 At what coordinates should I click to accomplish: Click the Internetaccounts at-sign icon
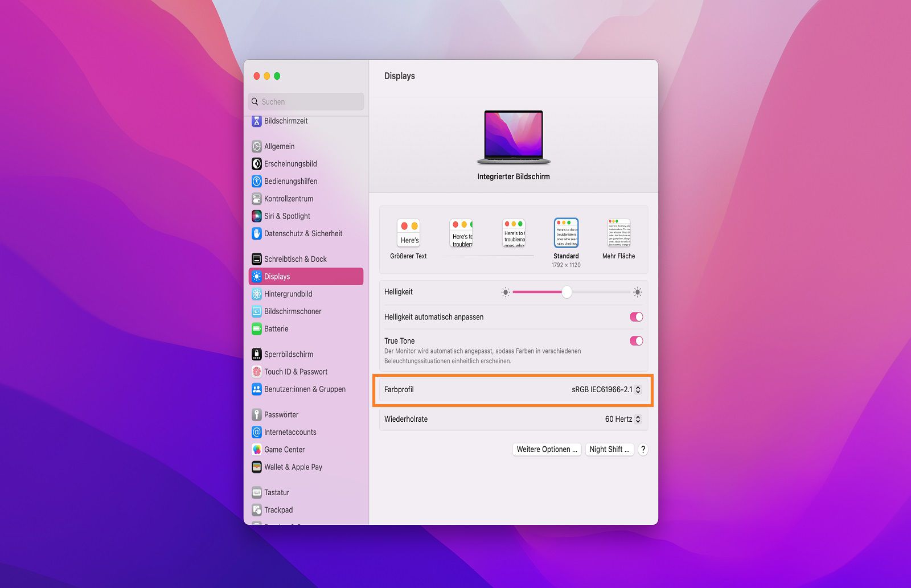point(257,432)
